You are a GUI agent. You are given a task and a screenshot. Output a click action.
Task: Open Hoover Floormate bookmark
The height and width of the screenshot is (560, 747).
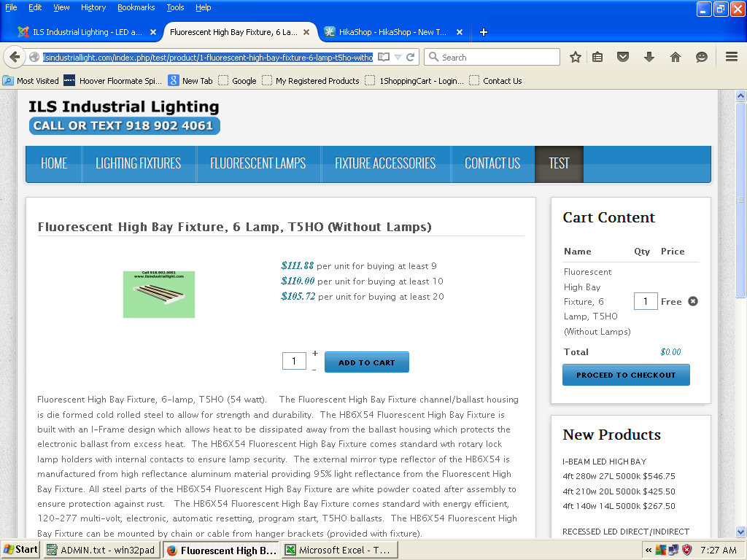(x=113, y=81)
